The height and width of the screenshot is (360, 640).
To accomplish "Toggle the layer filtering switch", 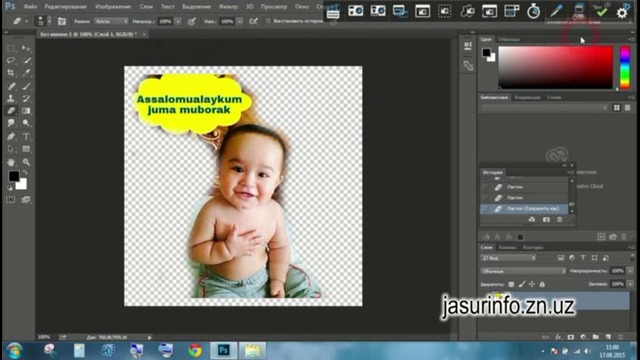I will (632, 257).
